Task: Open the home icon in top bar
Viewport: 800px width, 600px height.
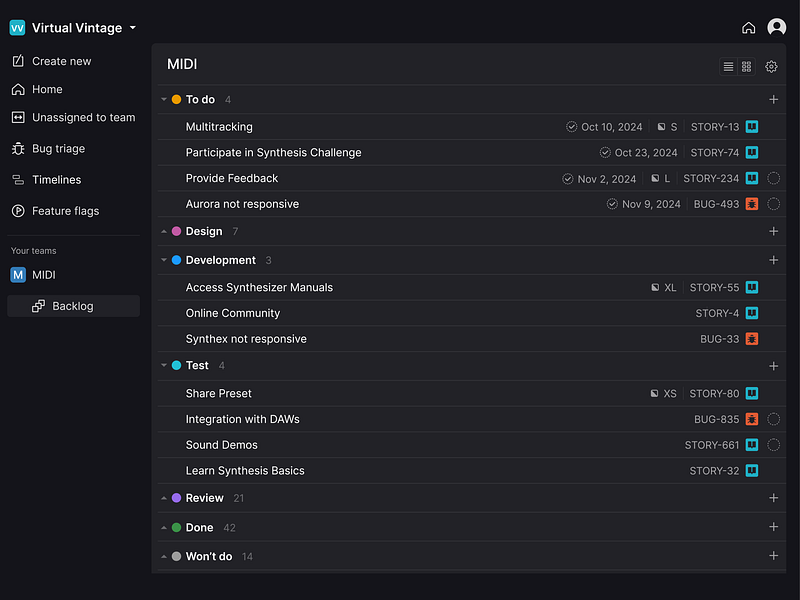Action: 748,28
